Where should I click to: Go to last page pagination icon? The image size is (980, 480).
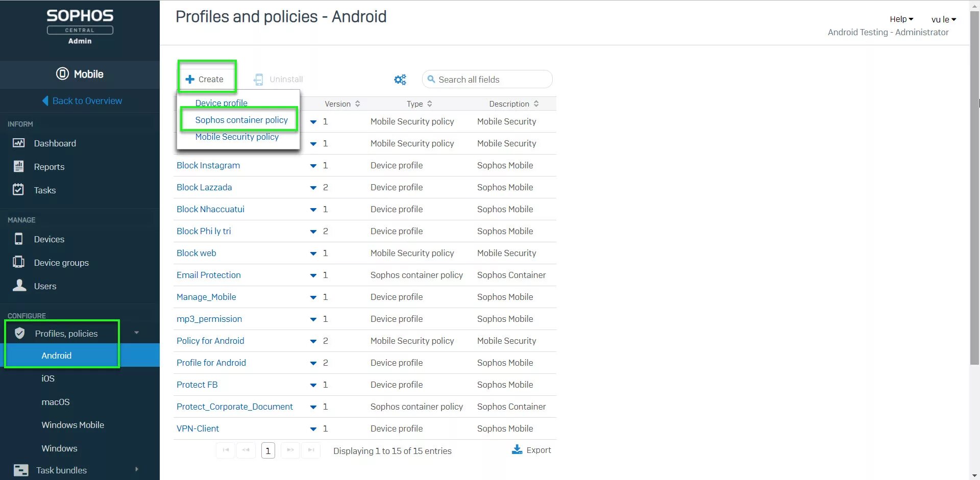(x=311, y=450)
